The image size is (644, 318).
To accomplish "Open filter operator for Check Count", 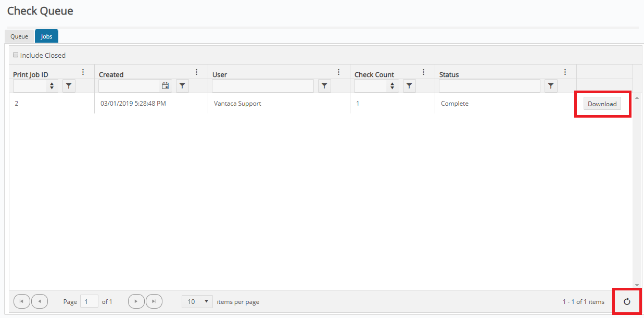I will (x=409, y=86).
